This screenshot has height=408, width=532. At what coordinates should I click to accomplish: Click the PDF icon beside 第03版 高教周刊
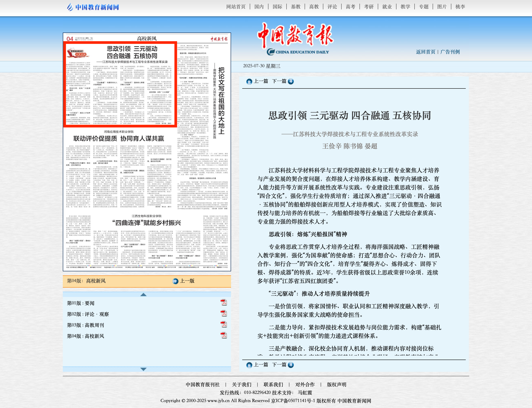[223, 324]
